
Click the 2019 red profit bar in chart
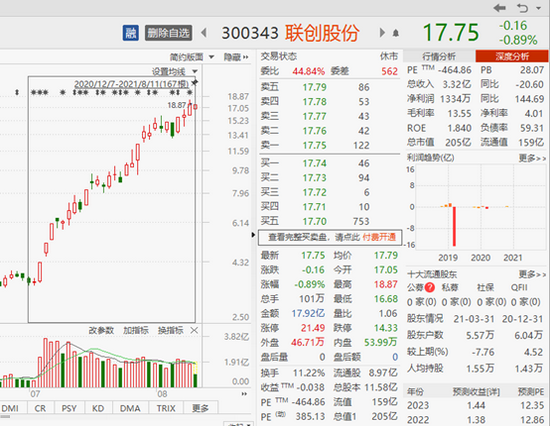(454, 226)
